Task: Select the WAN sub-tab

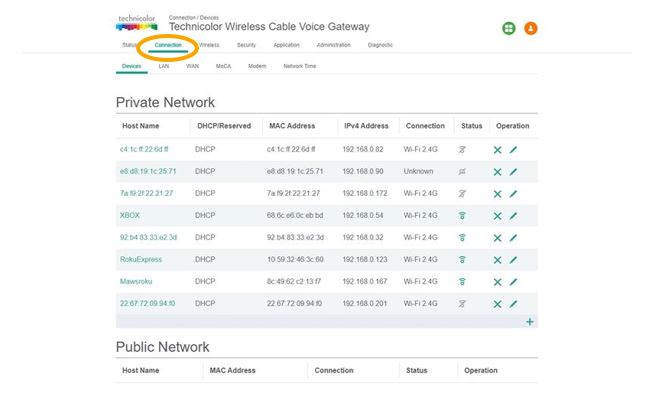Action: (191, 66)
